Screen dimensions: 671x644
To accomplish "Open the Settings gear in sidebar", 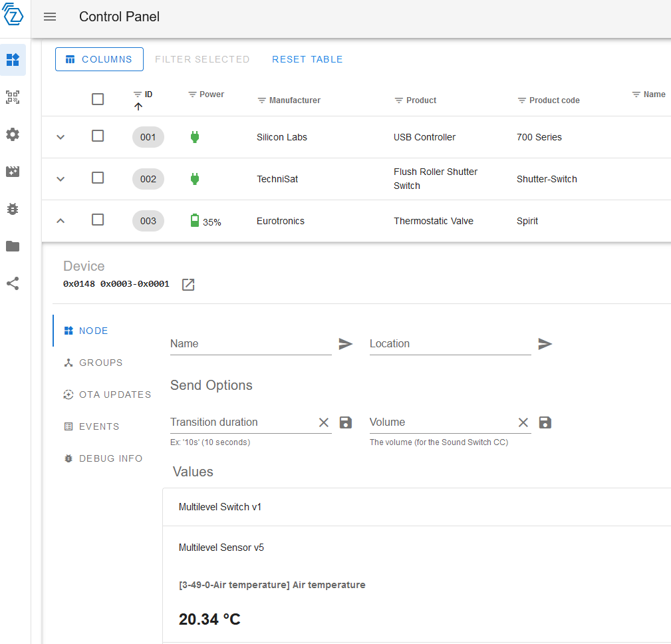I will 13,134.
